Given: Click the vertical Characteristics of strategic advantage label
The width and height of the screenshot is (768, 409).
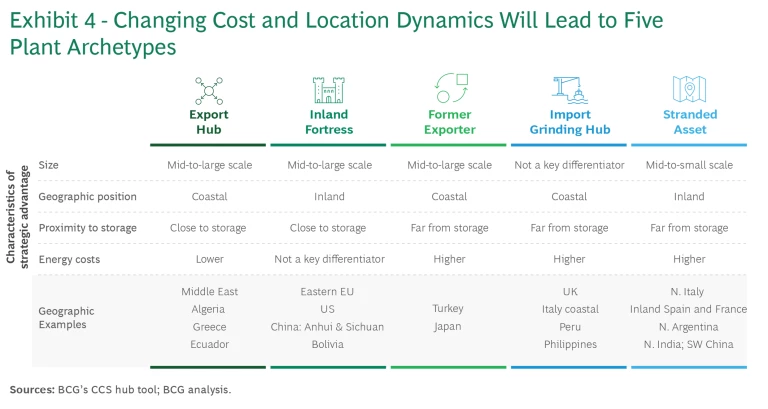Looking at the screenshot, I should [x=18, y=217].
